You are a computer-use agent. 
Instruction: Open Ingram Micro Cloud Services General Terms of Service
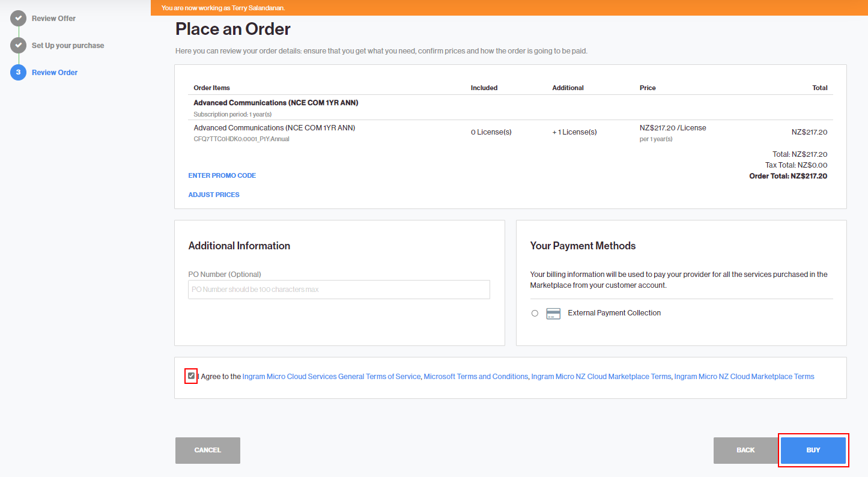pos(331,376)
